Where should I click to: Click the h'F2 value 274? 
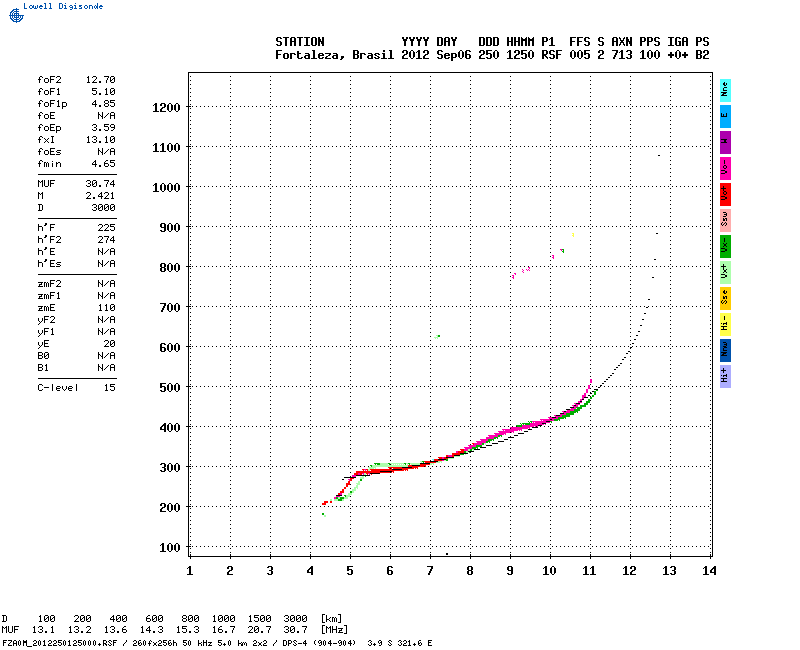[107, 240]
